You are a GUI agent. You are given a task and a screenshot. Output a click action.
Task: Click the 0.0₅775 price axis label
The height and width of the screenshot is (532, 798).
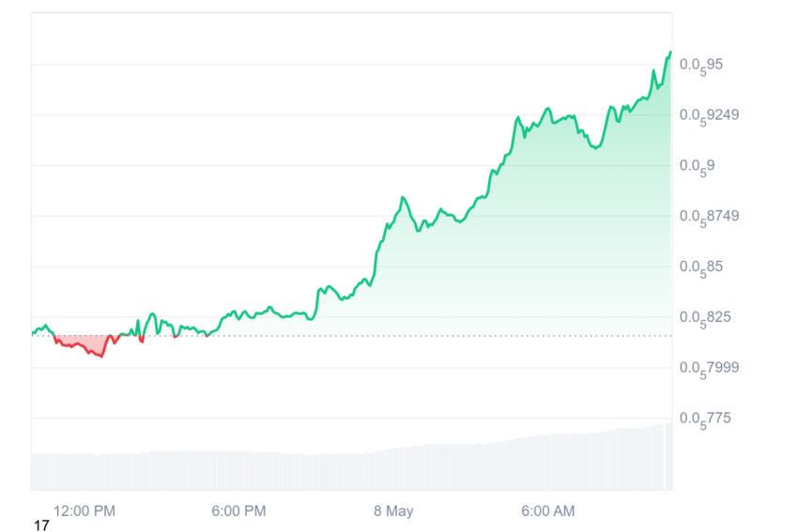pos(705,419)
